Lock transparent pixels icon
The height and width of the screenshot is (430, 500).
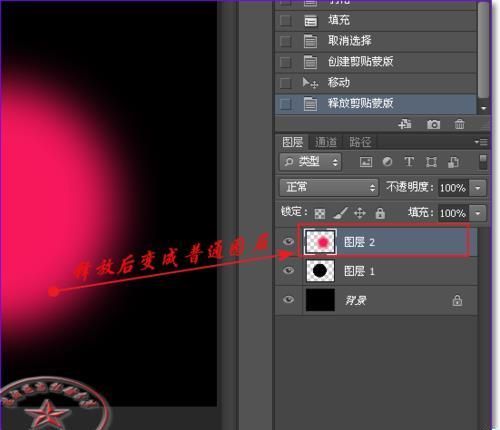click(320, 213)
